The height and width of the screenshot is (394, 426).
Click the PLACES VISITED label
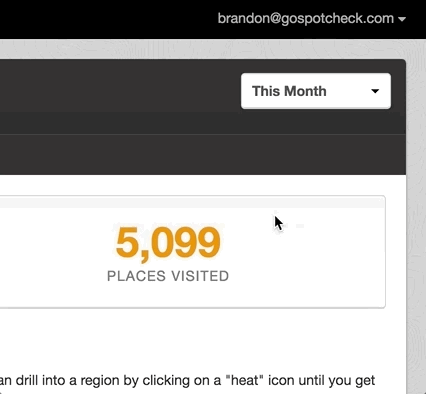pos(168,276)
